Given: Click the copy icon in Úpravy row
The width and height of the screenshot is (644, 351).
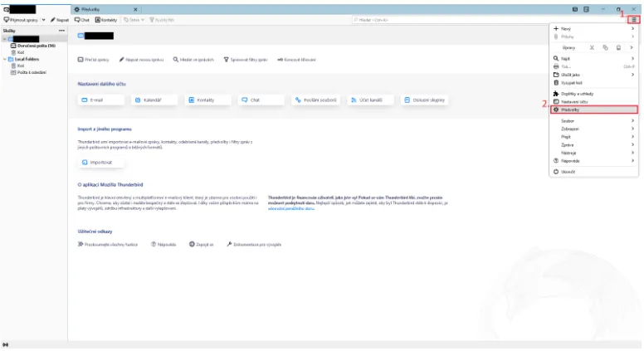Looking at the screenshot, I should click(x=605, y=47).
